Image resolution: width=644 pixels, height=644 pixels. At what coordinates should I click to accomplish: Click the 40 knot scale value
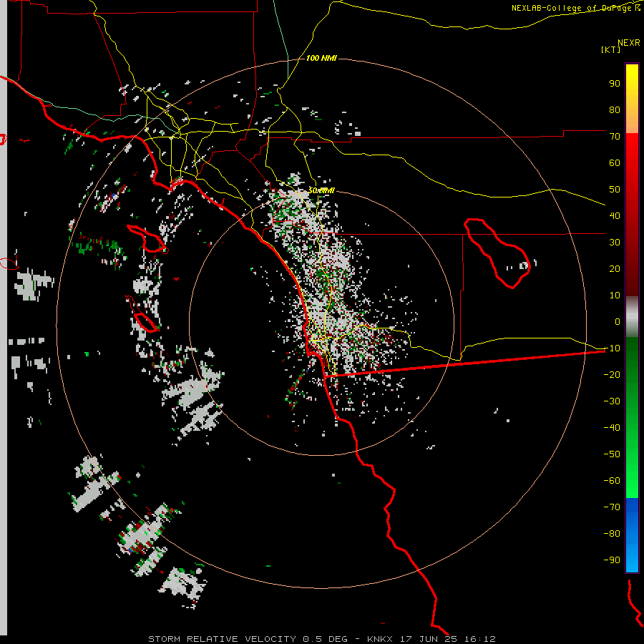pos(615,216)
